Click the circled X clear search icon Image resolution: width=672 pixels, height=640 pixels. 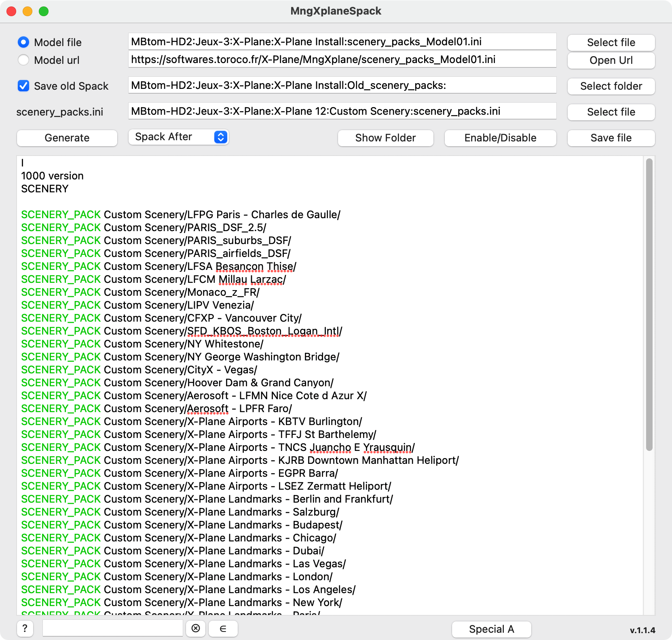click(196, 628)
